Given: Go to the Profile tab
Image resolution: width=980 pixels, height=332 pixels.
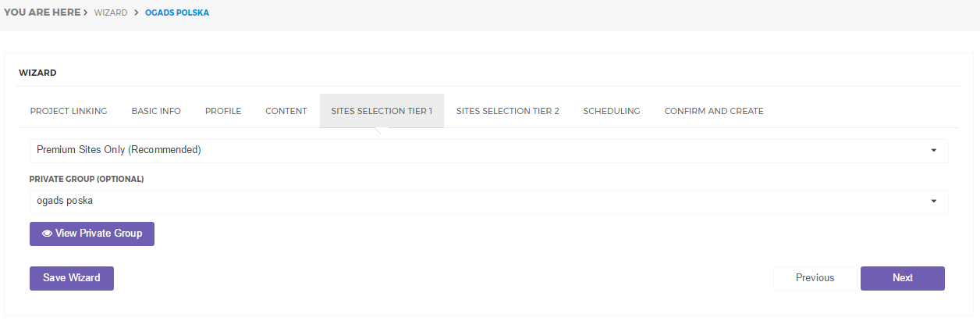Looking at the screenshot, I should tap(223, 111).
